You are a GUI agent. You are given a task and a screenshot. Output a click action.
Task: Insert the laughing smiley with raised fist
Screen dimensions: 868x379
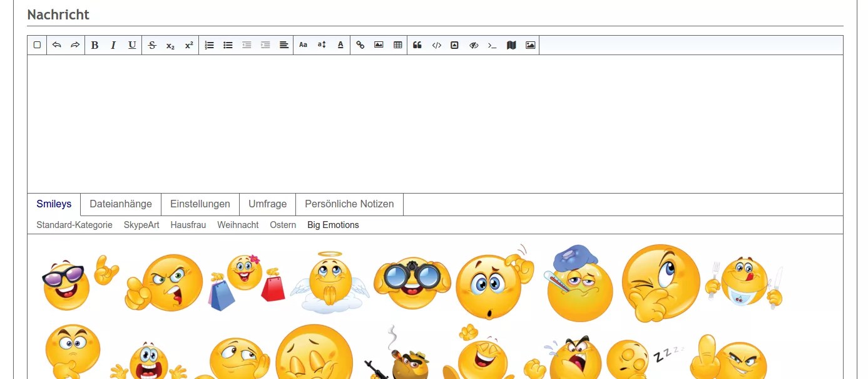[479, 352]
